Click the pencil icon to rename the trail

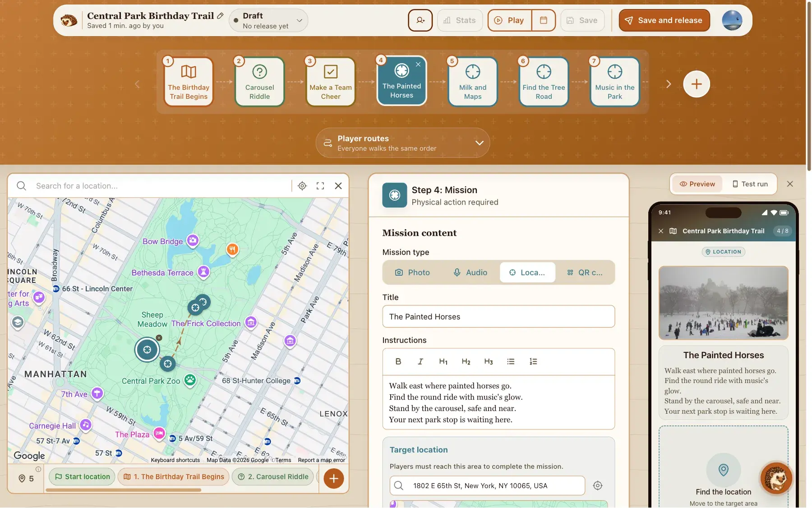point(220,16)
